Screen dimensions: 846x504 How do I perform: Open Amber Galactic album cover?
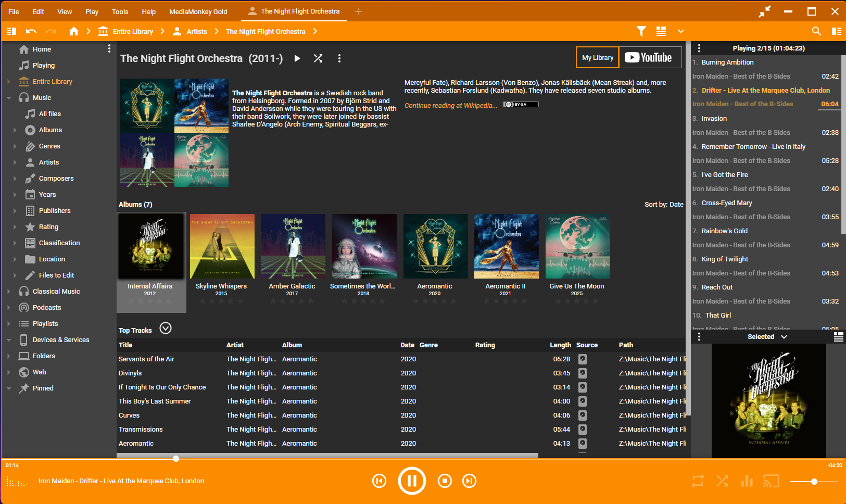(x=293, y=246)
